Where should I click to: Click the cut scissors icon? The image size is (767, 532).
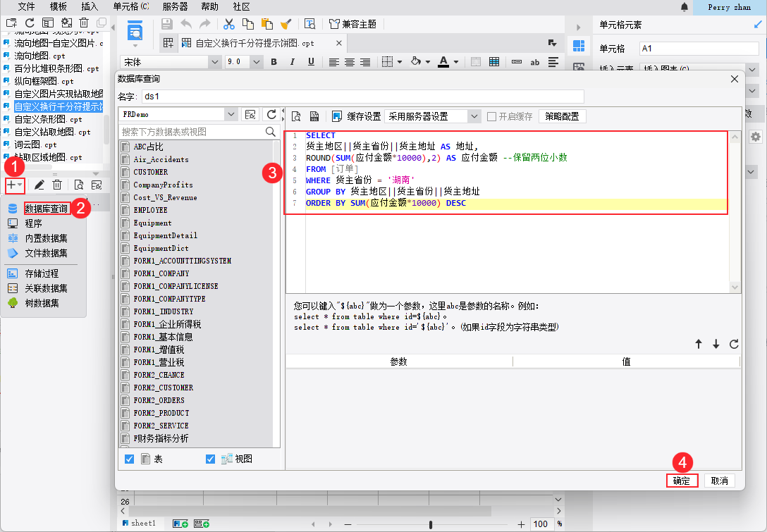pyautogui.click(x=229, y=24)
